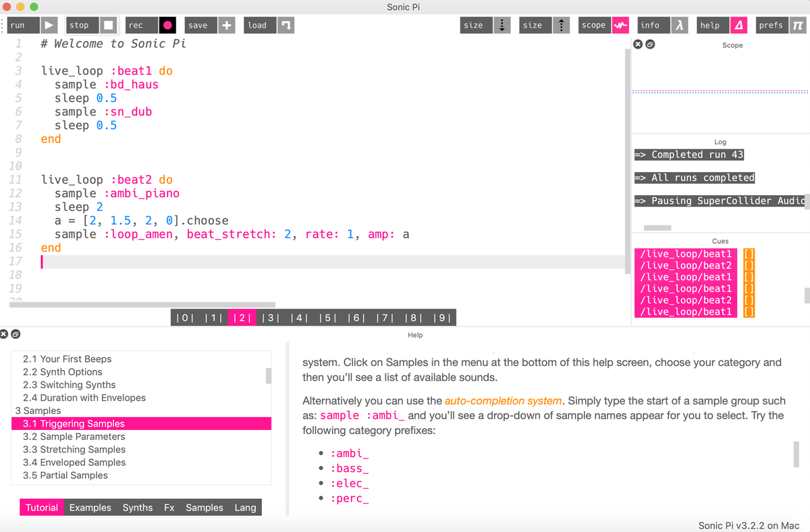The height and width of the screenshot is (532, 810).
Task: Detach the Help panel with float icon
Action: pyautogui.click(x=16, y=334)
